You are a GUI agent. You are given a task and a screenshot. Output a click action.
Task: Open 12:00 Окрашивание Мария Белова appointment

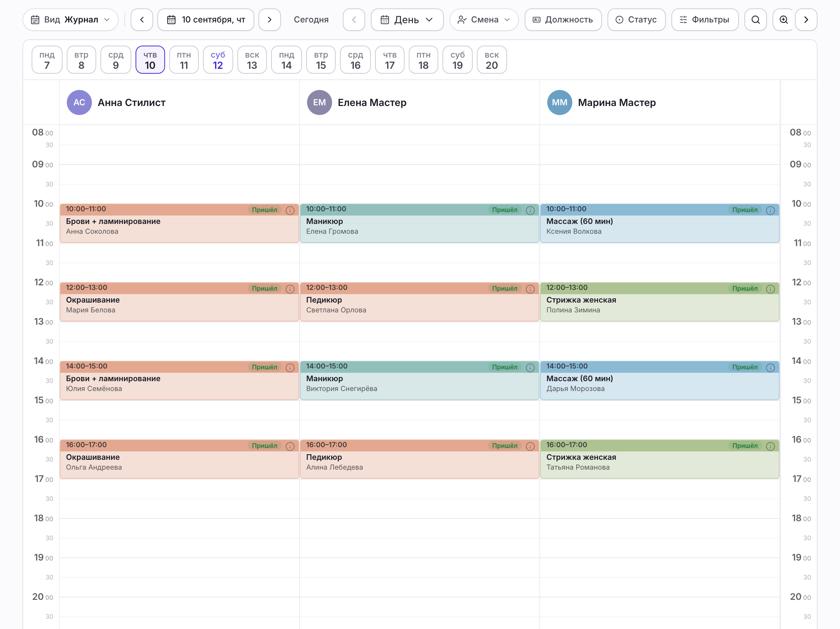point(179,302)
